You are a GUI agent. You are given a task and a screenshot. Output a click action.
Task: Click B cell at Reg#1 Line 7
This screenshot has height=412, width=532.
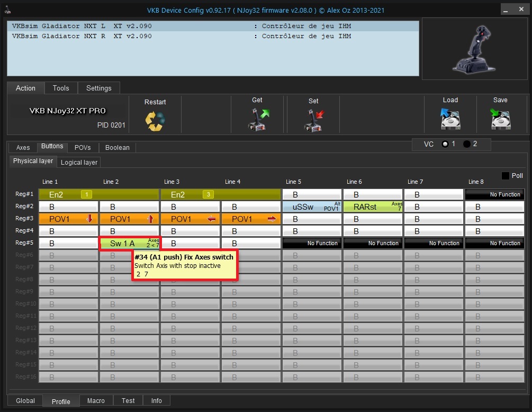pos(434,194)
